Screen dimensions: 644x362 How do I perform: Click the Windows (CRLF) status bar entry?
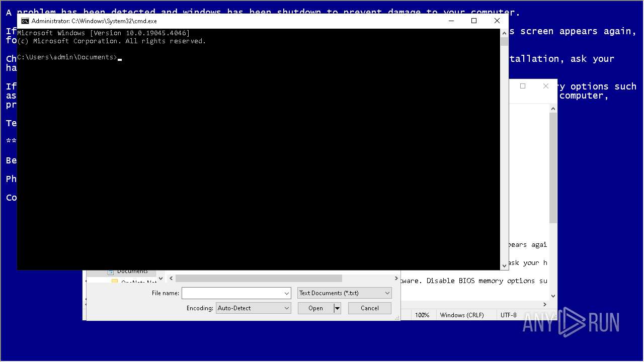point(462,315)
